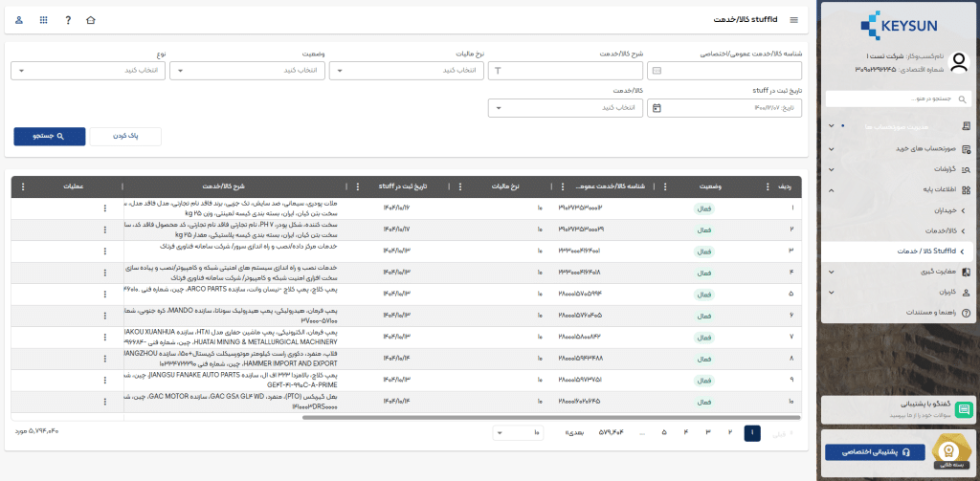The height and width of the screenshot is (481, 980).
Task: Open the calendar icon in the date field
Action: 657,108
